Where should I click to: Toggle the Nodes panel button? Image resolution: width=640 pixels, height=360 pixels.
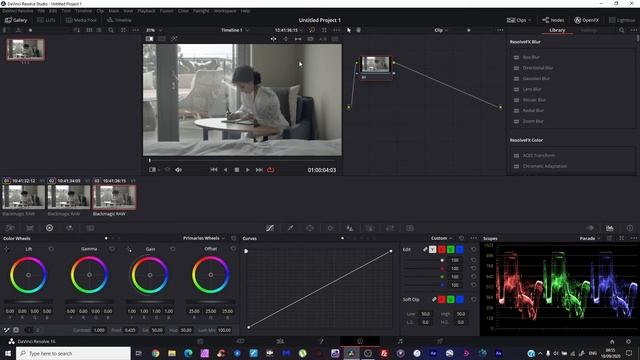point(553,20)
